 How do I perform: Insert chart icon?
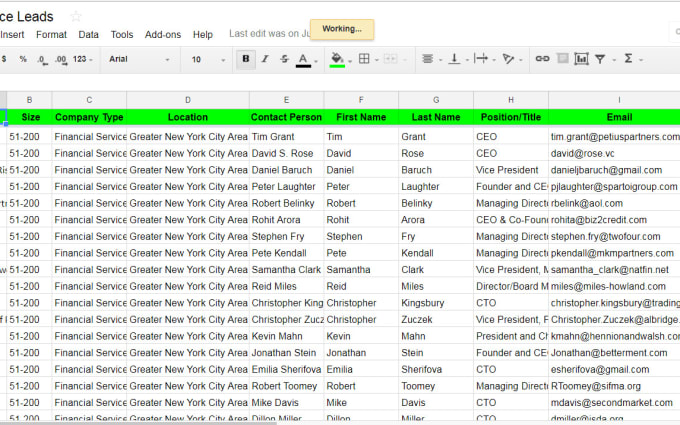tap(581, 59)
